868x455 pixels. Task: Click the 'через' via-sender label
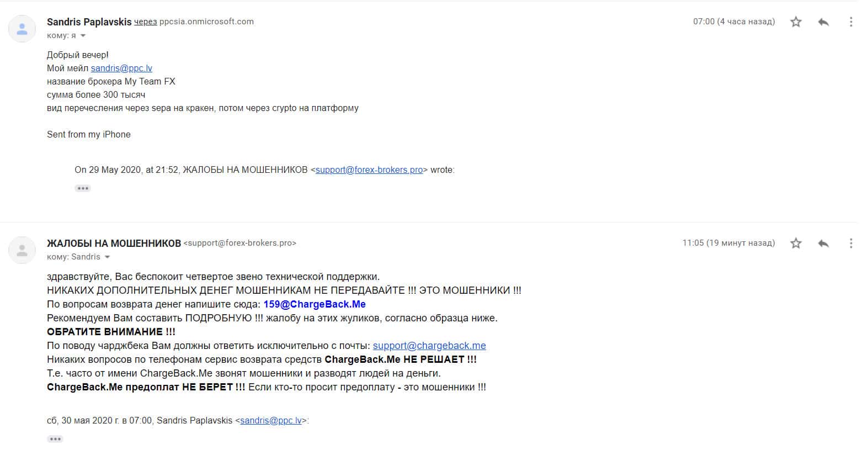click(146, 22)
